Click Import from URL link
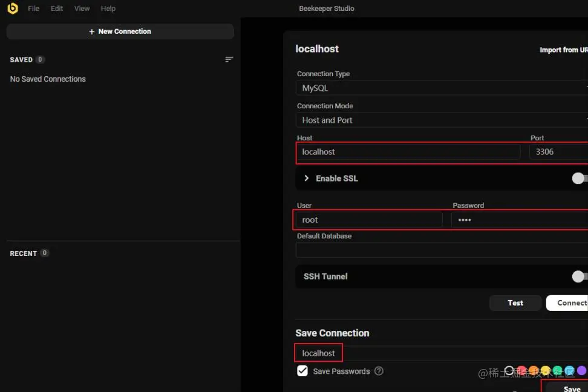 point(564,50)
